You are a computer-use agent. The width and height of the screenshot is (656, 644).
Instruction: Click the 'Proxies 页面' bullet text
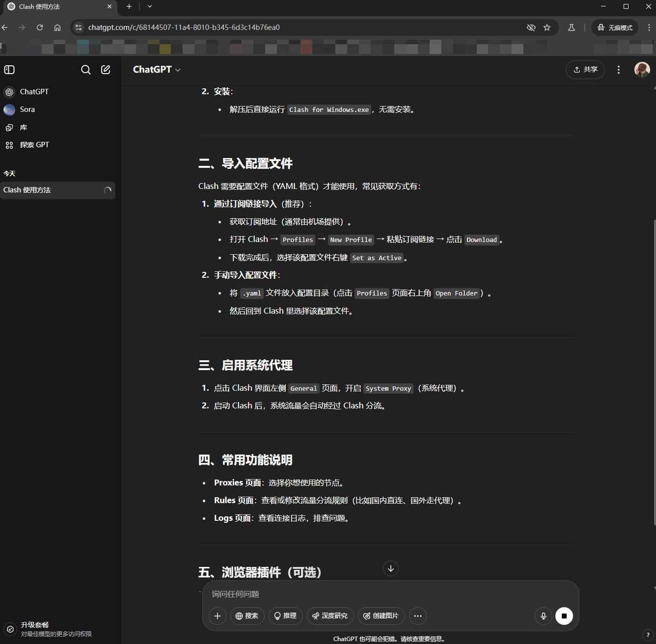(238, 483)
